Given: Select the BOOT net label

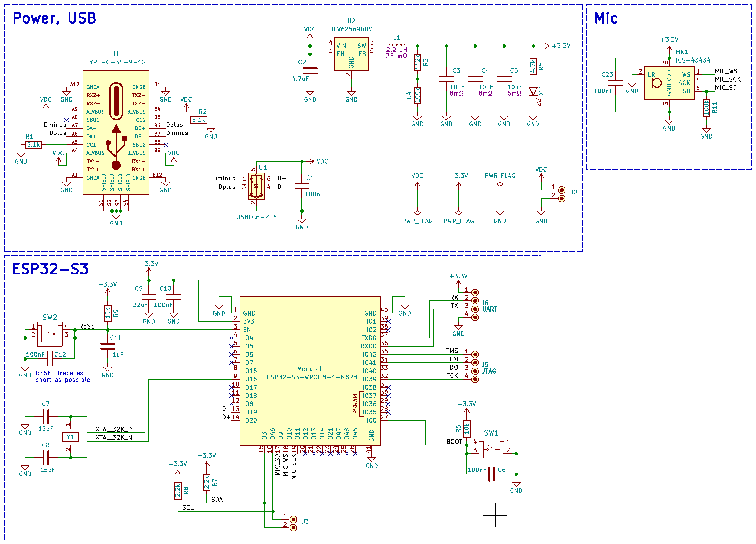Looking at the screenshot, I should tap(454, 442).
